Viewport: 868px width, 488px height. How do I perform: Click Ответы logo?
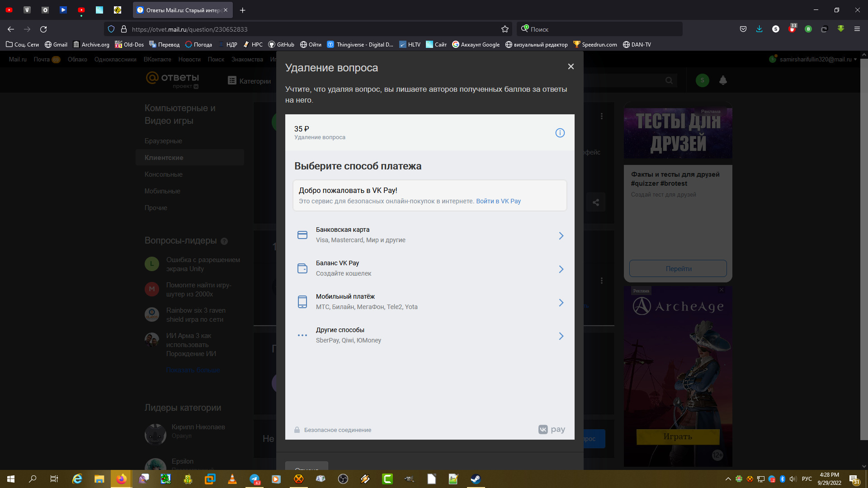click(172, 80)
